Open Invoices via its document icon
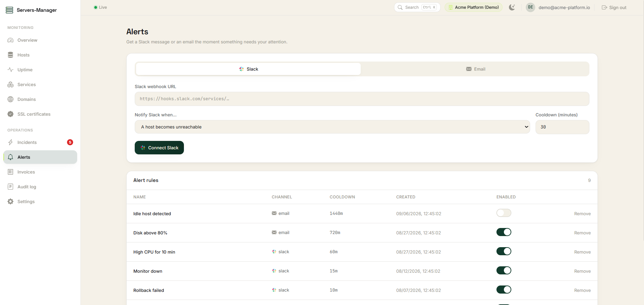This screenshot has height=305, width=644. pyautogui.click(x=10, y=172)
